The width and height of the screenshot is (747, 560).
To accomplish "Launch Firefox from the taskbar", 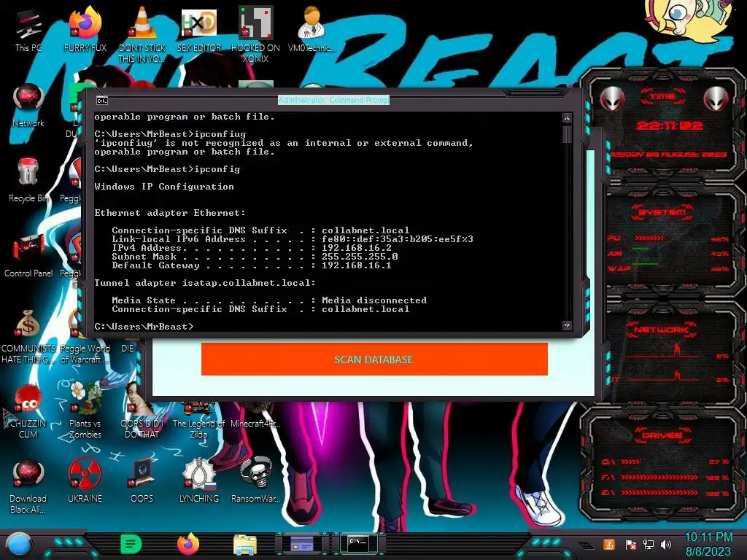I will (x=188, y=544).
